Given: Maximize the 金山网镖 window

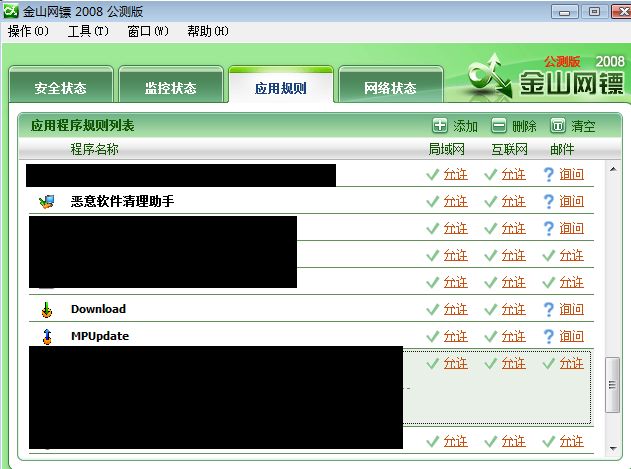Looking at the screenshot, I should pyautogui.click(x=594, y=12).
